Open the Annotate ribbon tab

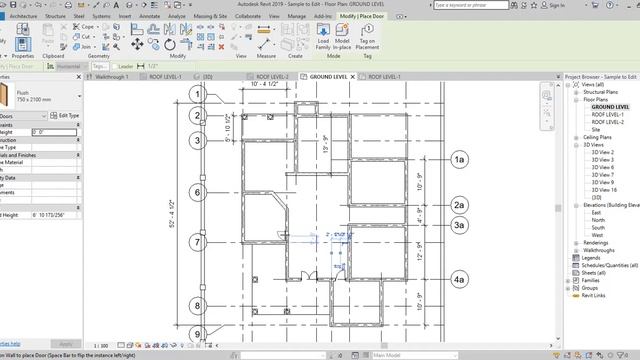pos(150,16)
